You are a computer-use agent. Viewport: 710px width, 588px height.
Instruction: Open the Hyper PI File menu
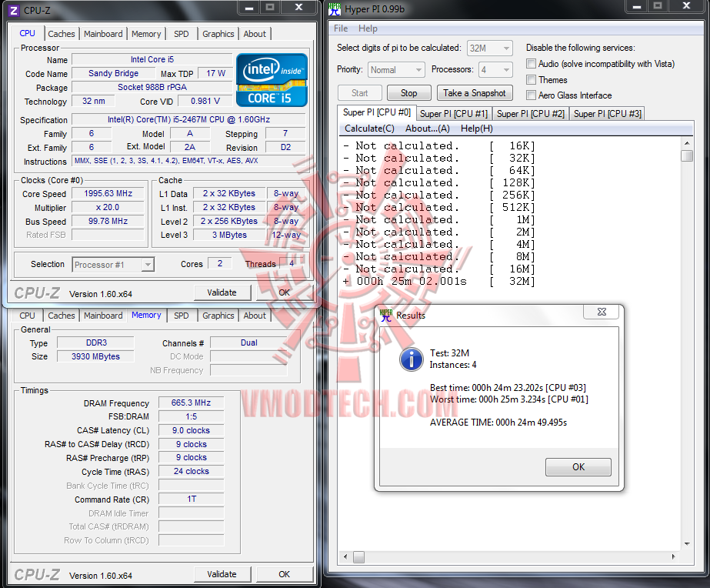(341, 28)
